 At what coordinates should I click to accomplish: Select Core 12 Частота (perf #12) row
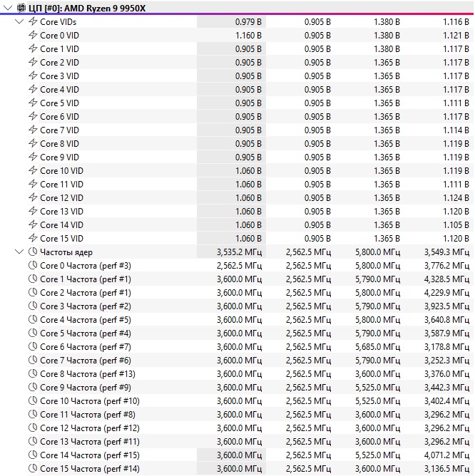coord(250,428)
